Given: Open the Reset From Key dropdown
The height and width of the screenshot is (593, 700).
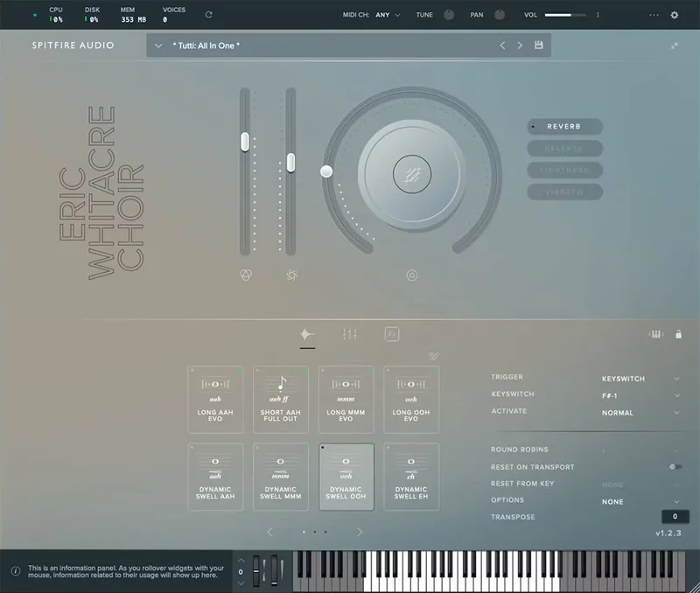Looking at the screenshot, I should pyautogui.click(x=640, y=485).
